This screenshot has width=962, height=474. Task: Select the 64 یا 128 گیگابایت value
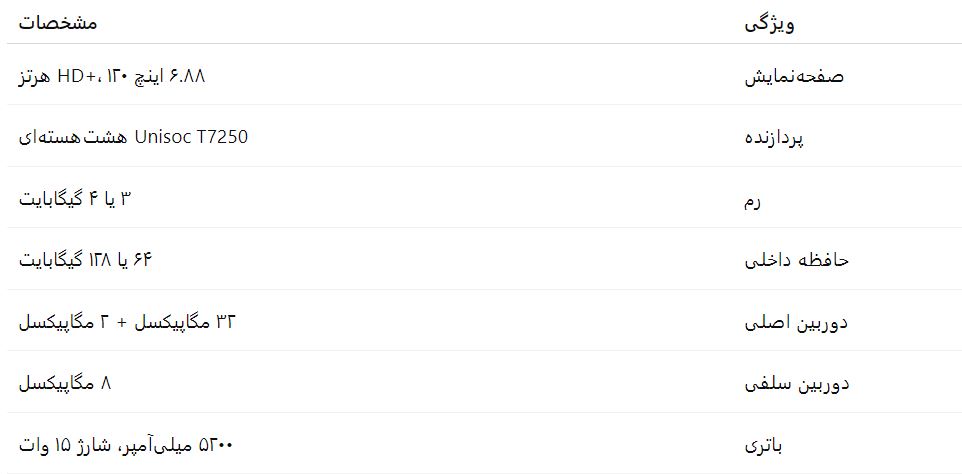point(85,260)
